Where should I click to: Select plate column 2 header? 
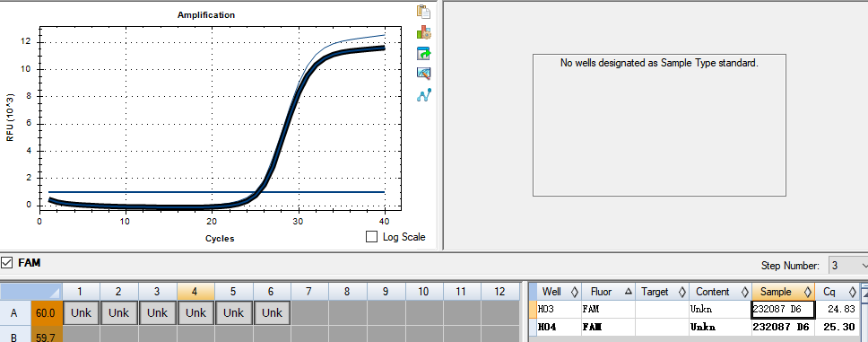(119, 291)
